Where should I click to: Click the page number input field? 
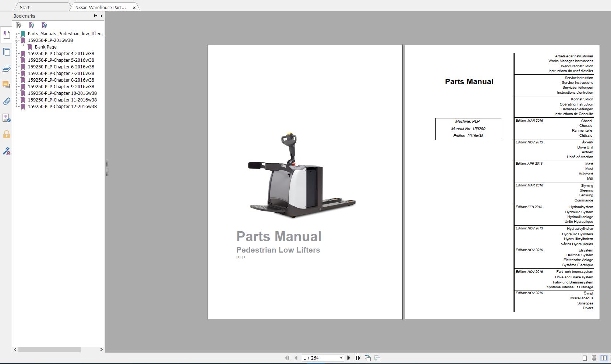click(320, 358)
